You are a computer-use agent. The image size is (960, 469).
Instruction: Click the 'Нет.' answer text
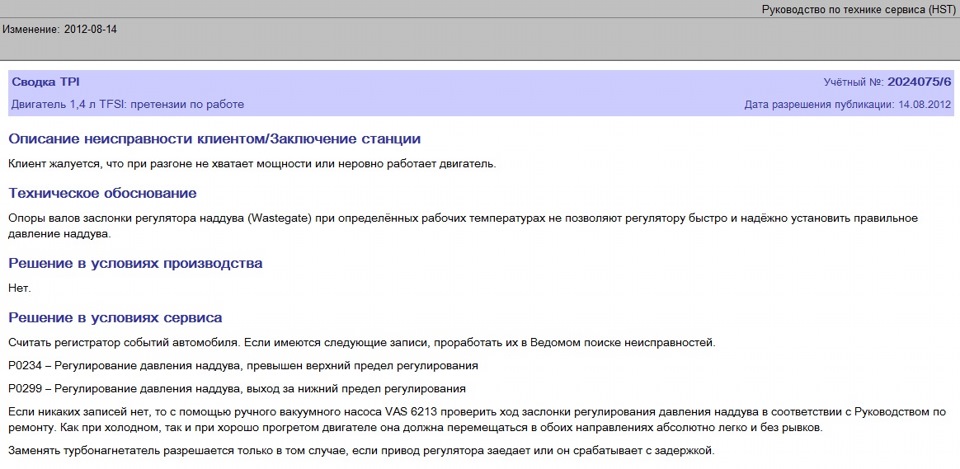[x=20, y=288]
